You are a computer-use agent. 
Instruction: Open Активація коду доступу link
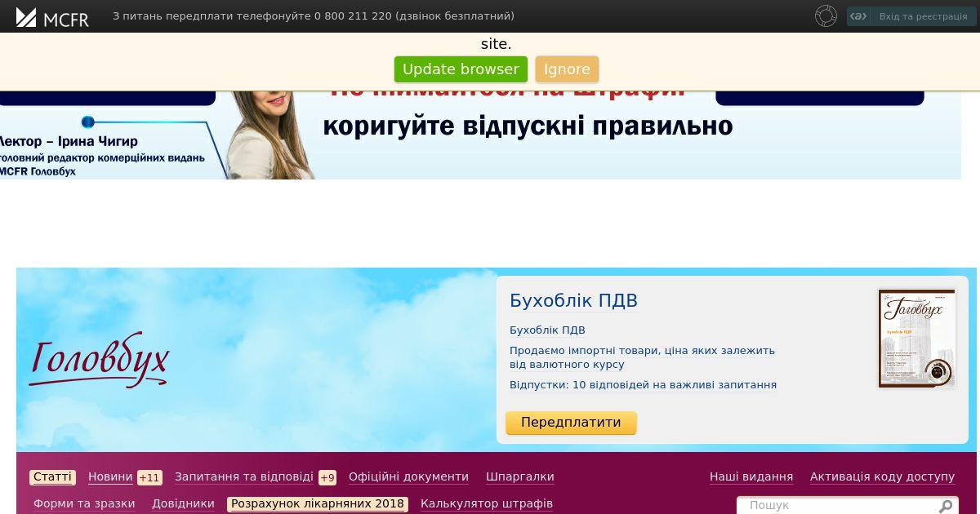(882, 477)
